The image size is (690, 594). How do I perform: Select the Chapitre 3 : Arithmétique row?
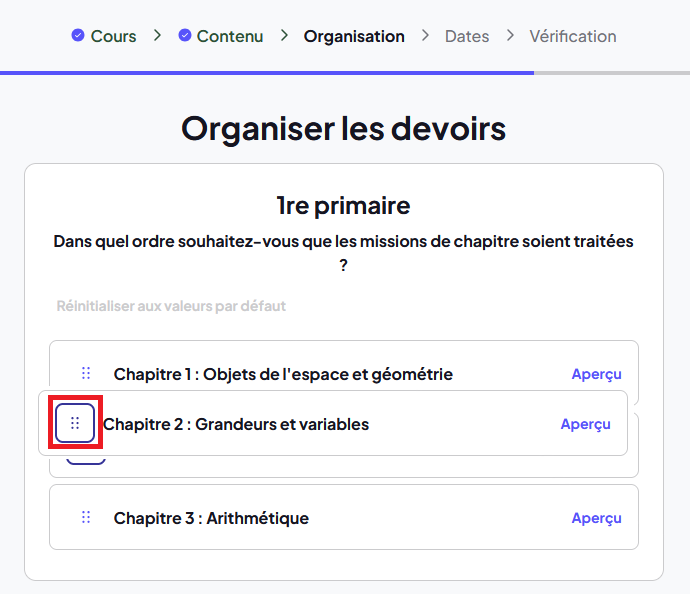coord(344,517)
